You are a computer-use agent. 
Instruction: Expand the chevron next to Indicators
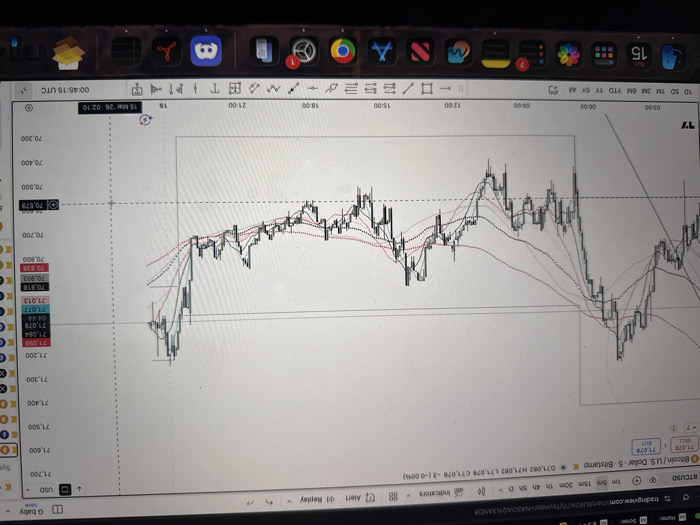(408, 496)
